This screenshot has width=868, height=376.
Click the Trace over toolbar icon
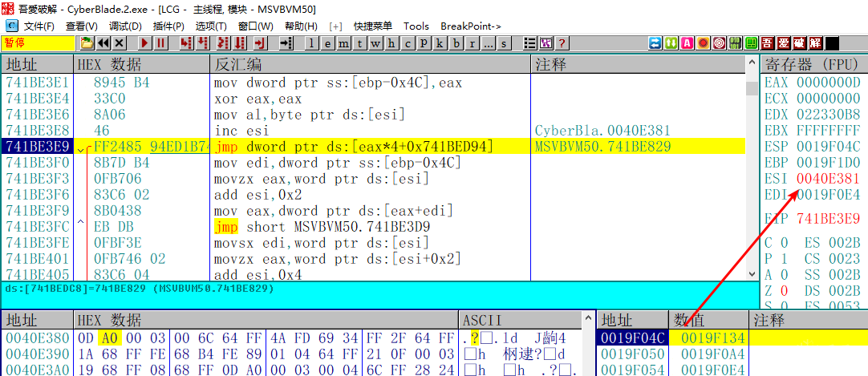[240, 43]
